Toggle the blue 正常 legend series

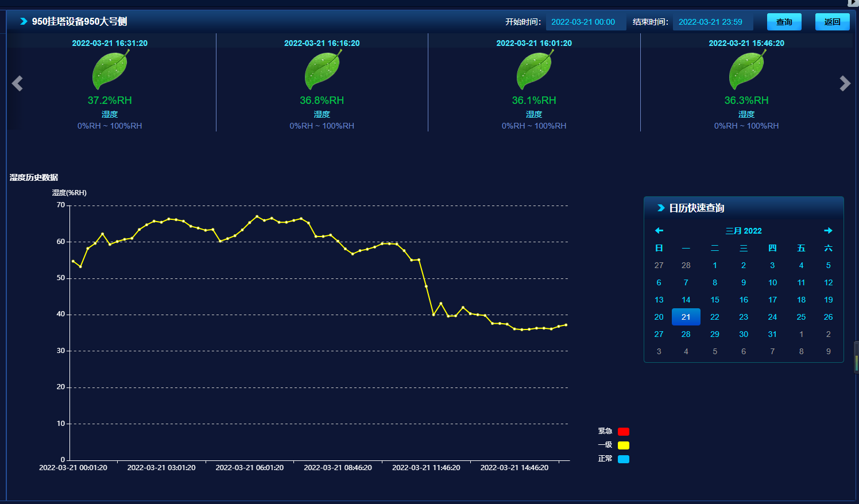coord(623,459)
